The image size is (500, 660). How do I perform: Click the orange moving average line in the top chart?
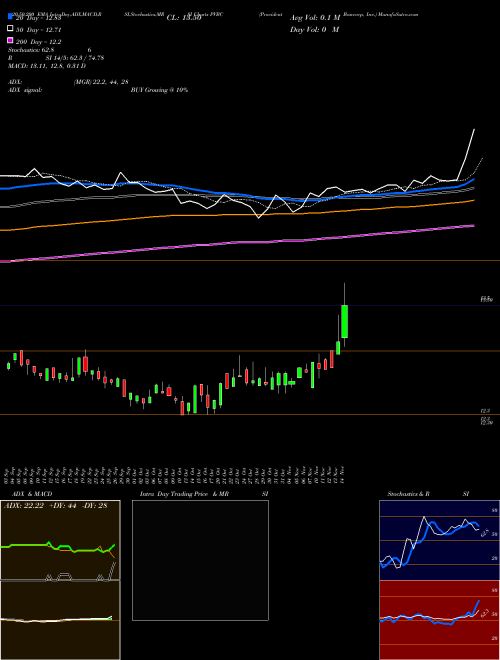pos(237,215)
